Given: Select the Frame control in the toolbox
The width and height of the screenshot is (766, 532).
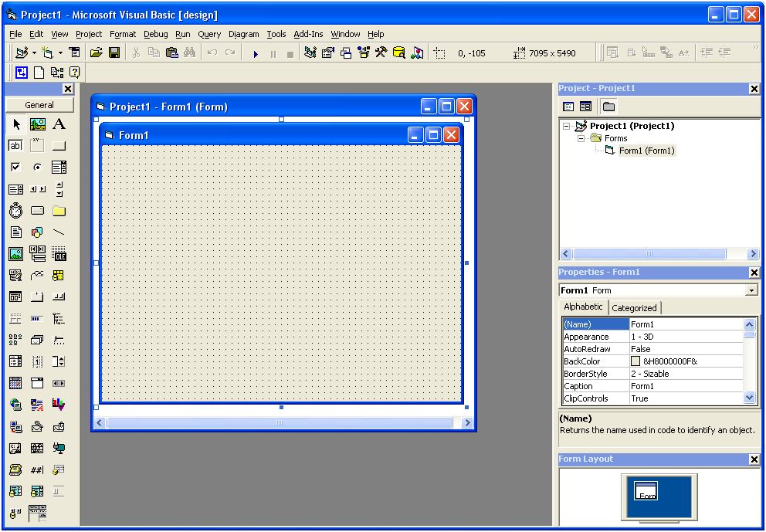Looking at the screenshot, I should [x=38, y=146].
